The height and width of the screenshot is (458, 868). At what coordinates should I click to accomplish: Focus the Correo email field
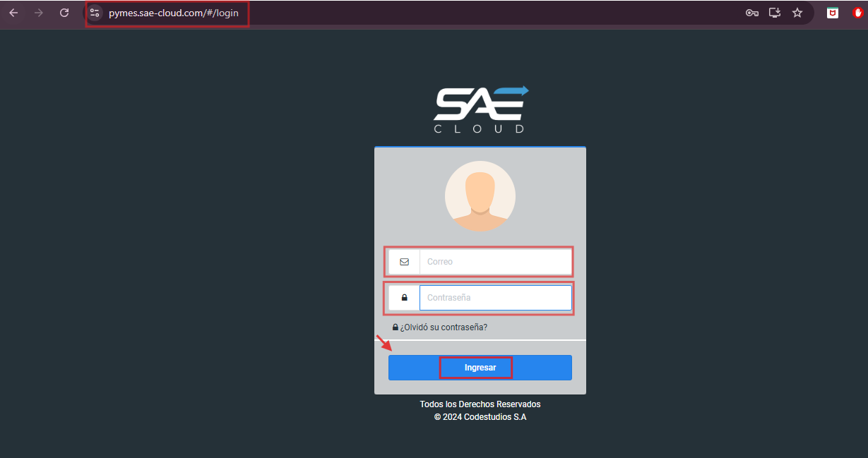coord(494,262)
